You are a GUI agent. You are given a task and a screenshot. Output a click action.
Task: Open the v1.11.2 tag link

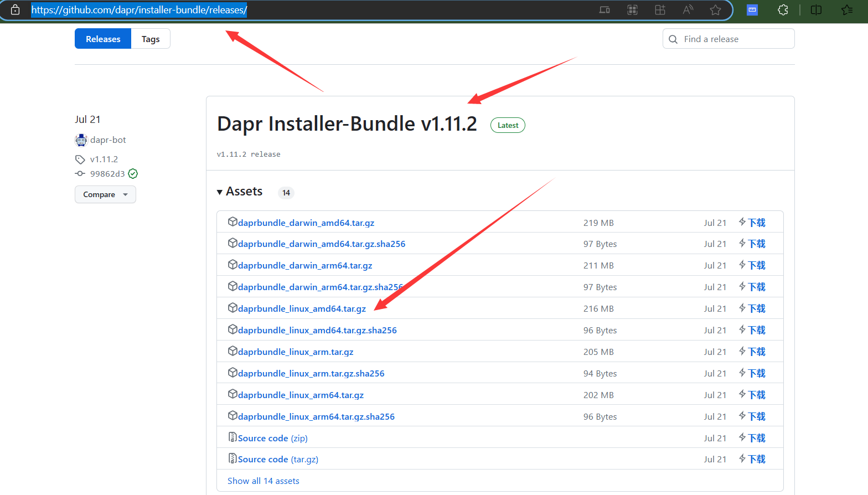(104, 159)
